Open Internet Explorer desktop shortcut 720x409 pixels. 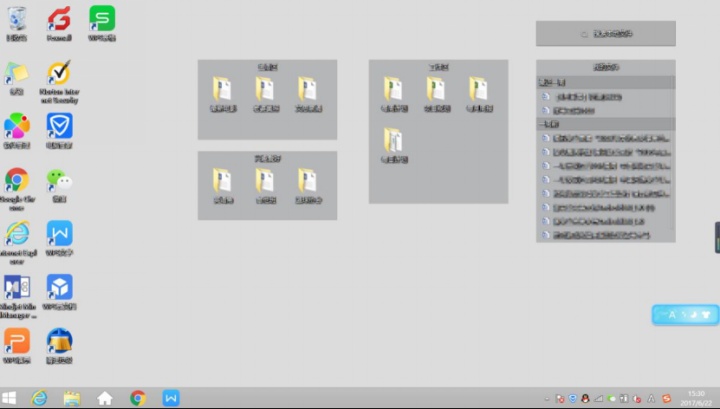17,234
